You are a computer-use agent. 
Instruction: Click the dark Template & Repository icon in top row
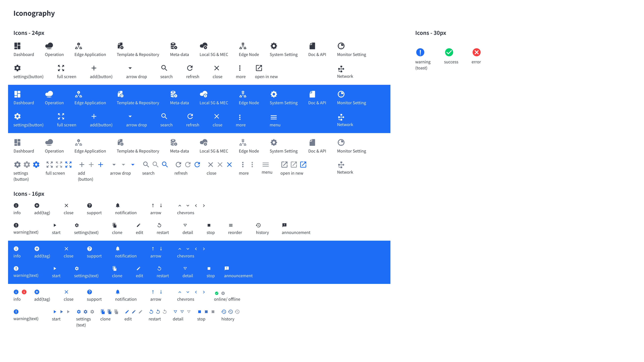click(x=121, y=46)
